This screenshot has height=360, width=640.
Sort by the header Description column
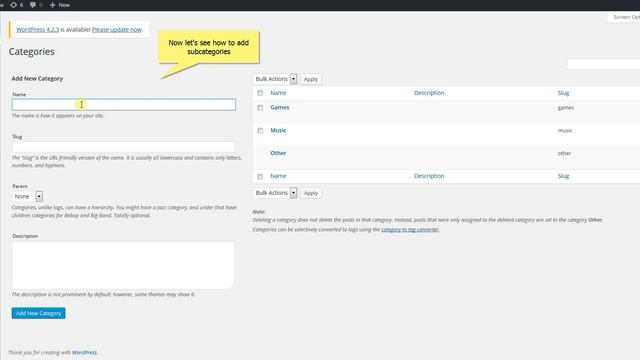click(429, 93)
